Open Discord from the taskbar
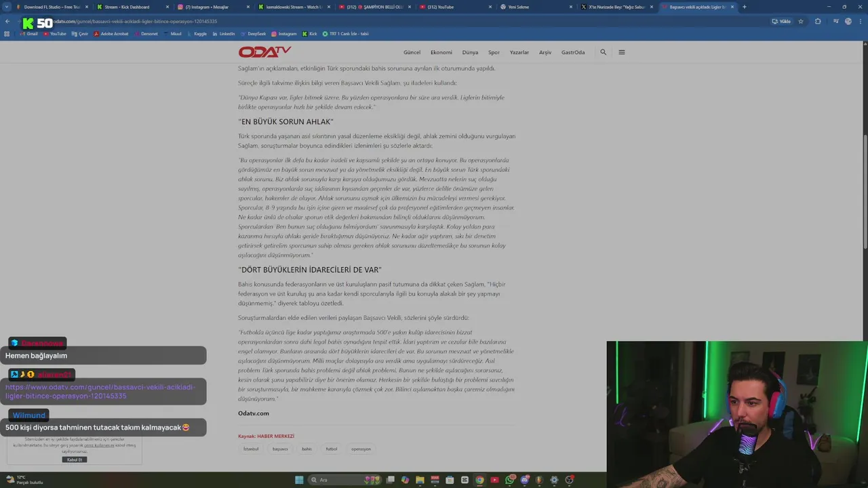Image resolution: width=868 pixels, height=488 pixels. pyautogui.click(x=524, y=480)
